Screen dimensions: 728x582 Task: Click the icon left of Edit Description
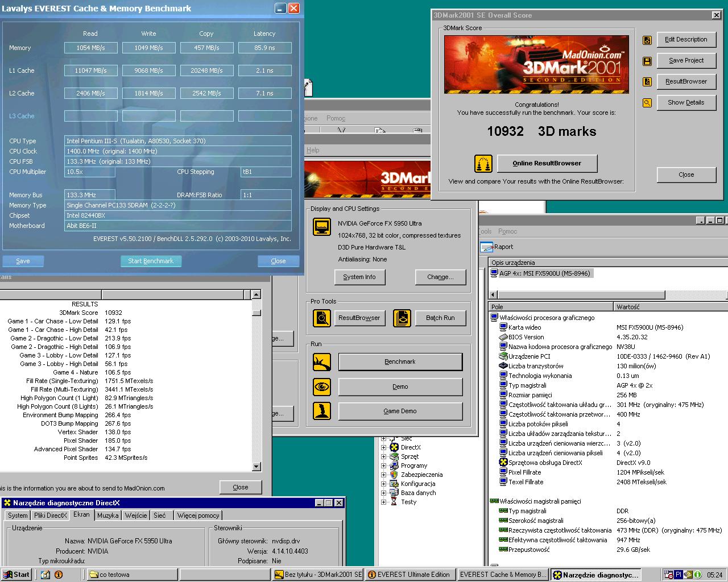coord(647,40)
